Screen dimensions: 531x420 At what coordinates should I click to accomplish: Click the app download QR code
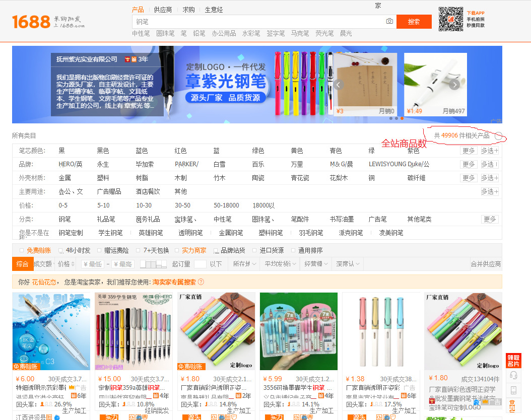[x=451, y=19]
